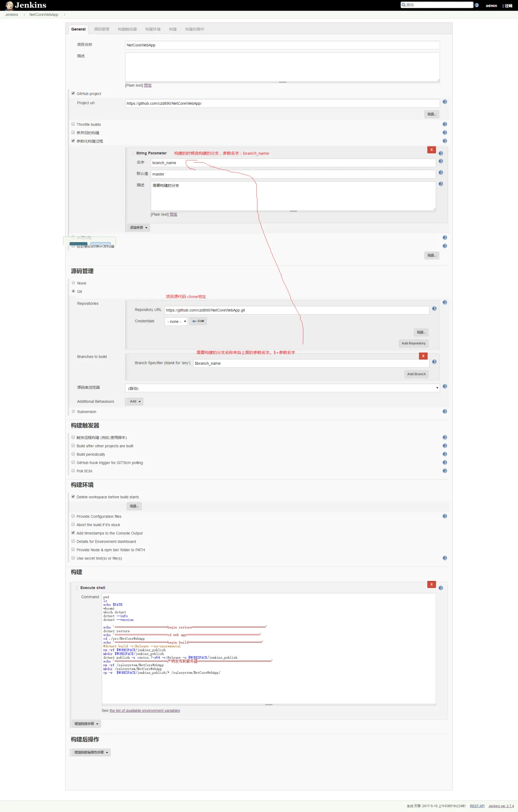Enable Poll SCM checkbox
This screenshot has width=518, height=812.
pos(73,471)
